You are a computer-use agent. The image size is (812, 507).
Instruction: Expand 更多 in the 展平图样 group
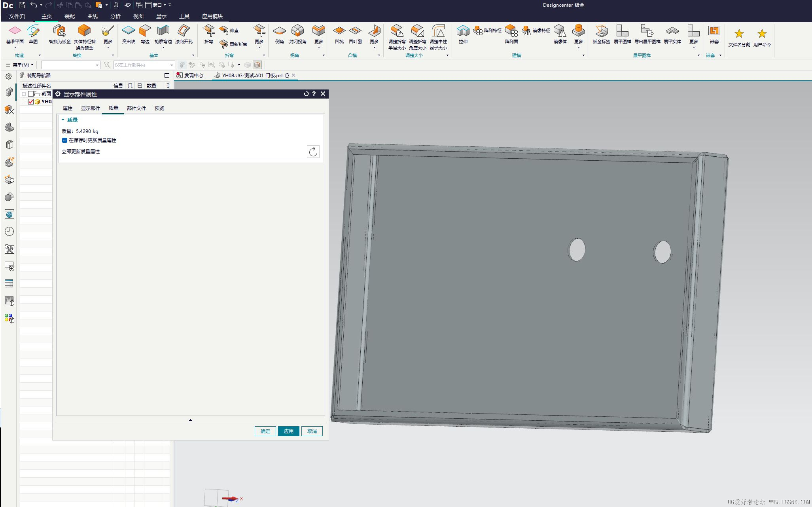pyautogui.click(x=693, y=37)
